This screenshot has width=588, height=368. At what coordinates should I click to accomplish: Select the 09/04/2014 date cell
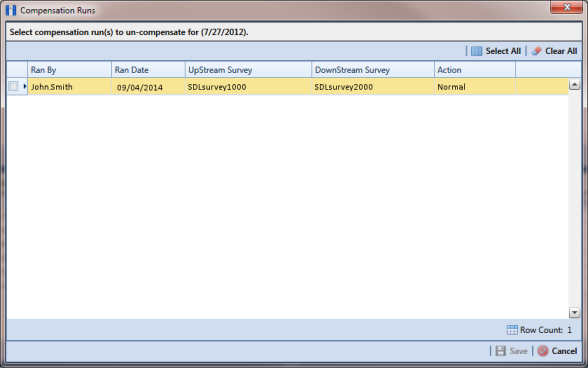pos(148,87)
